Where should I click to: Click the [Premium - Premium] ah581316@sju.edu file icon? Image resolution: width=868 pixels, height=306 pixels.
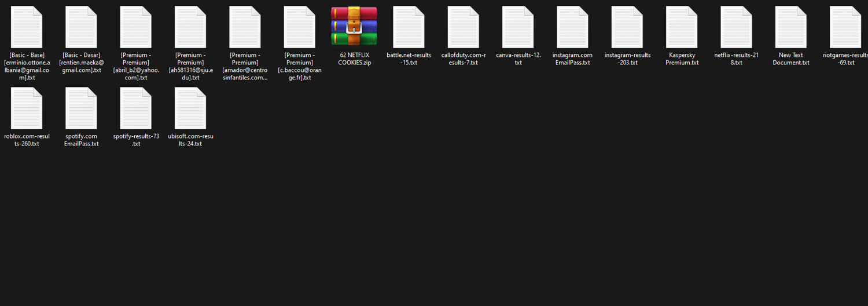(x=190, y=27)
